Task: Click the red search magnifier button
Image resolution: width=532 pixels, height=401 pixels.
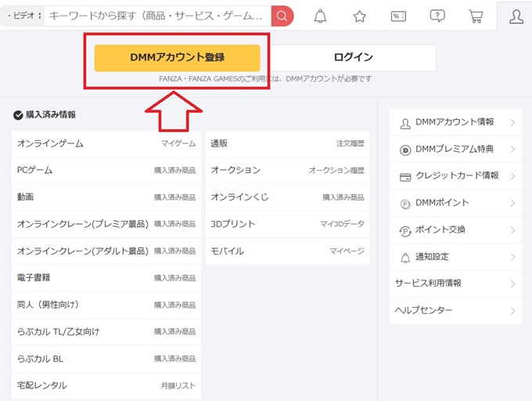Action: tap(282, 16)
